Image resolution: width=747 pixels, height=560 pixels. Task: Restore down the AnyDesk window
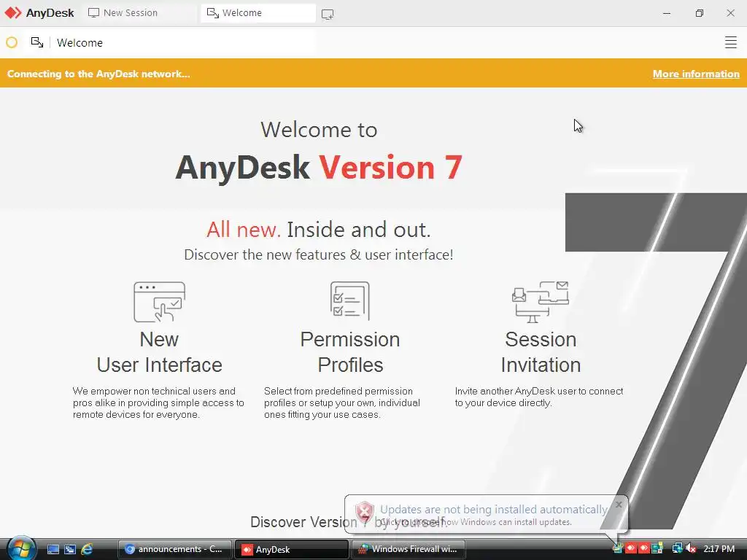699,13
